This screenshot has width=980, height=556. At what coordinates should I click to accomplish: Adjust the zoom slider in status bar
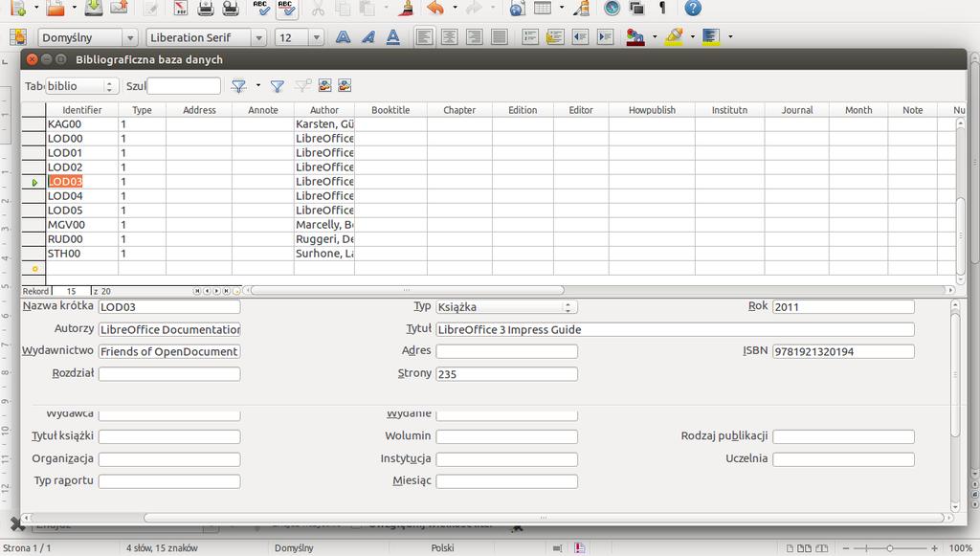click(889, 548)
